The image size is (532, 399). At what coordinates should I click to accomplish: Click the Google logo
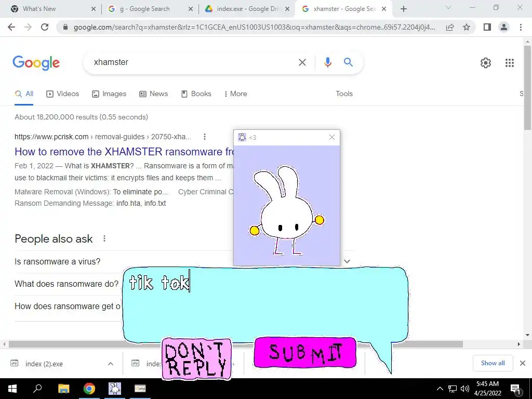36,63
